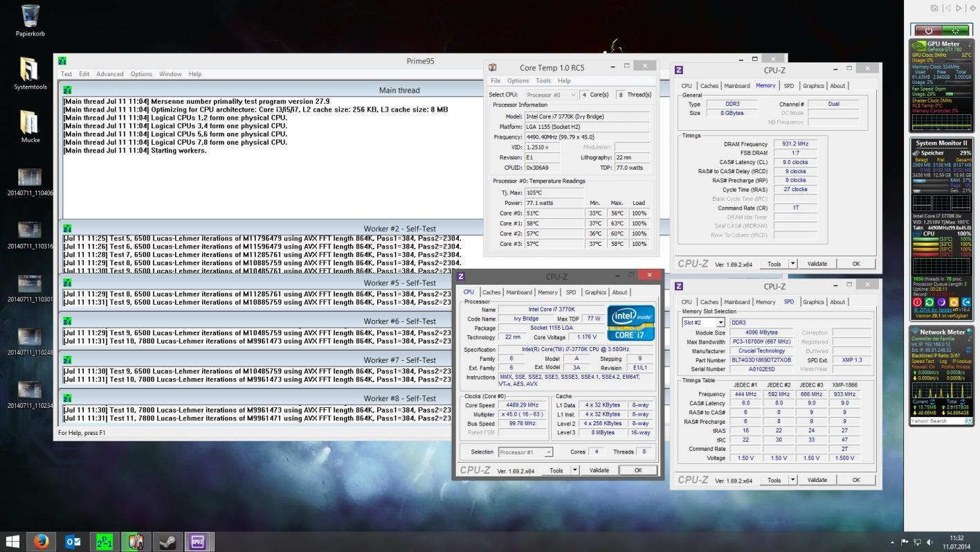
Task: Switch to Prime95 in the taskbar
Action: point(104,542)
